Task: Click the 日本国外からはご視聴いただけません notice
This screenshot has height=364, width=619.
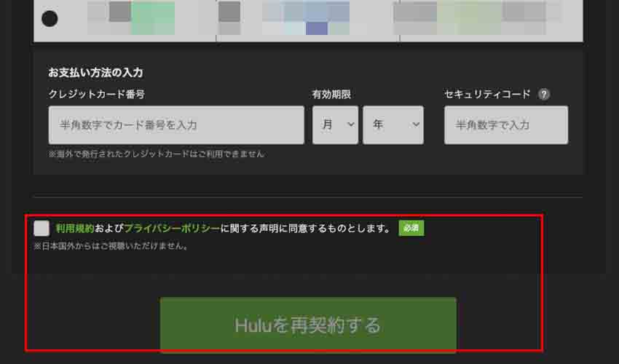Action: [x=111, y=246]
